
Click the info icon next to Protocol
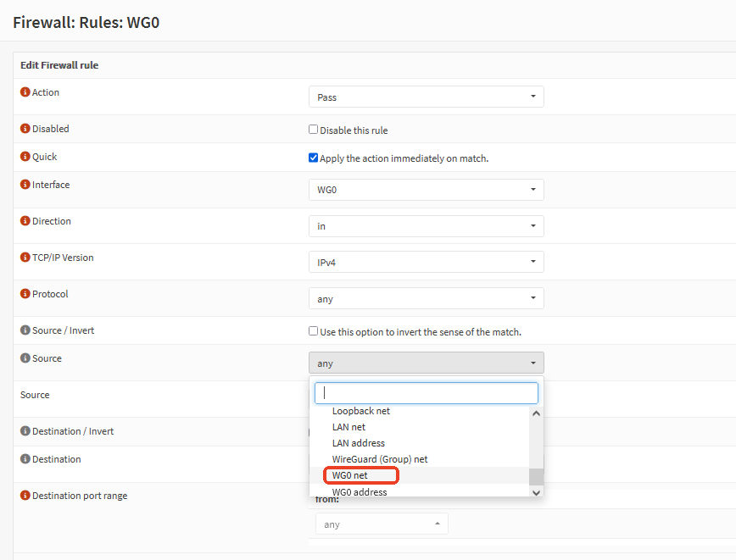pyautogui.click(x=25, y=294)
